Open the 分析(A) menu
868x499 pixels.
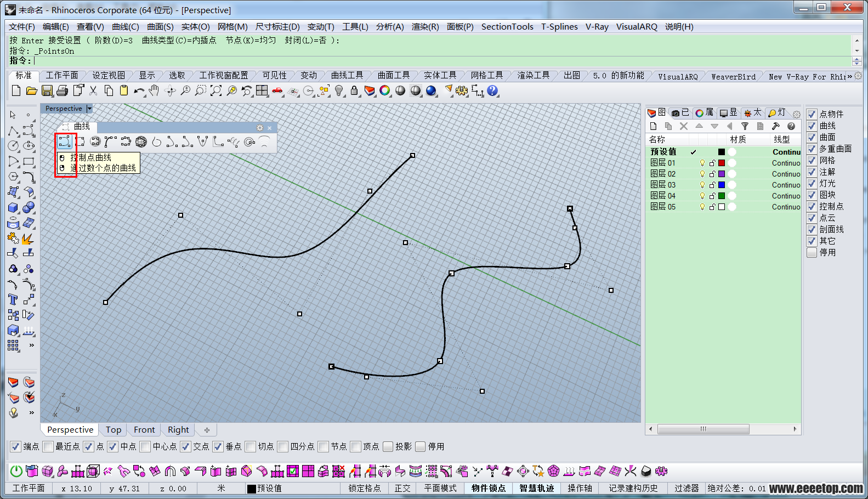[390, 27]
